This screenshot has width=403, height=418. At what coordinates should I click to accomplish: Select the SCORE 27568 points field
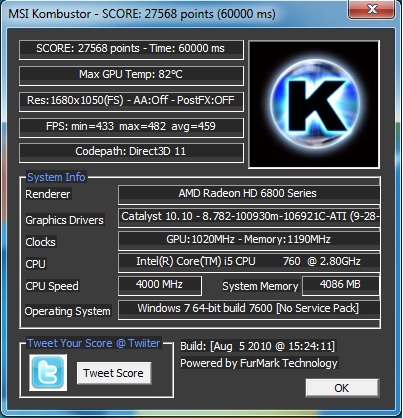(x=131, y=50)
